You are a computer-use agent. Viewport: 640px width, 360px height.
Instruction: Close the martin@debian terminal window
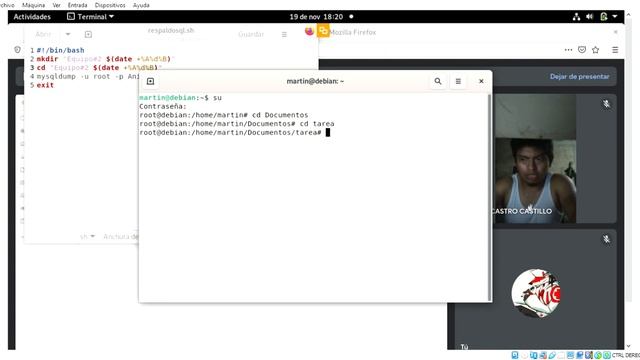point(481,81)
